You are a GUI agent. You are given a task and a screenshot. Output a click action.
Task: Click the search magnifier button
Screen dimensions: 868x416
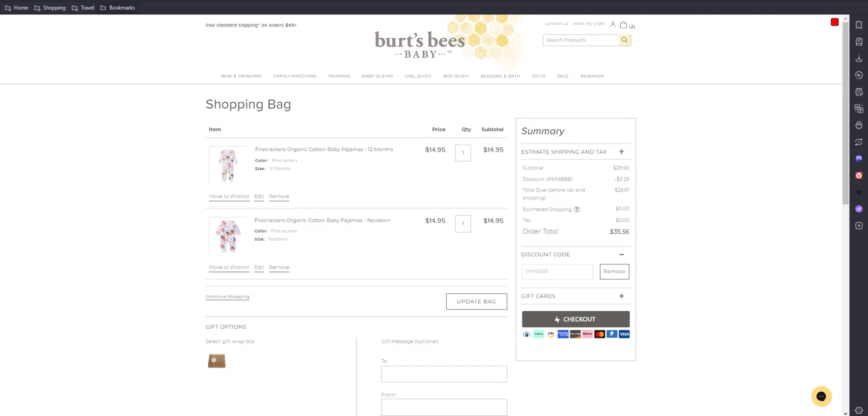point(624,40)
